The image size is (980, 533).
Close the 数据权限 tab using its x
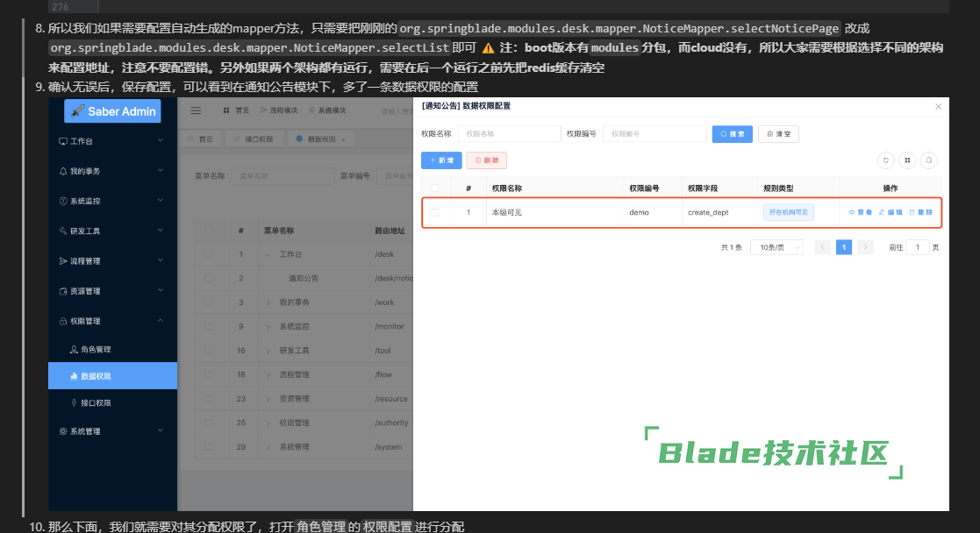pos(343,139)
